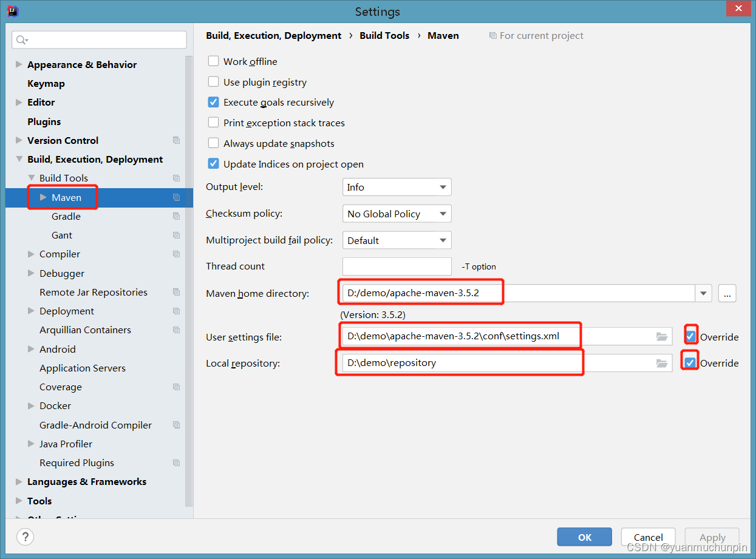Click Cancel button
The image size is (756, 559).
tap(649, 537)
